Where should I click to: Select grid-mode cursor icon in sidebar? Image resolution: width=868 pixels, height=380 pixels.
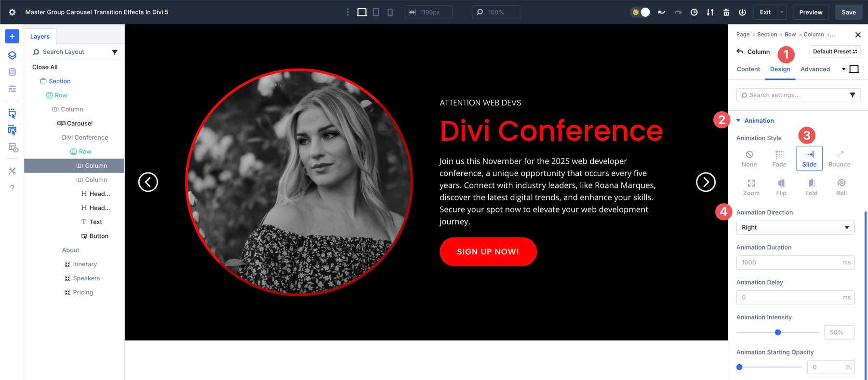(12, 130)
